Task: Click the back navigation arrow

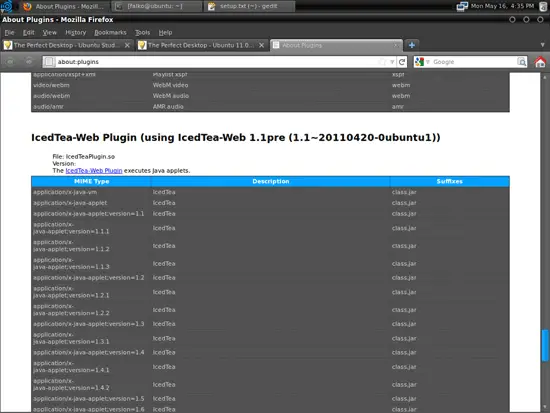Action: [10, 62]
